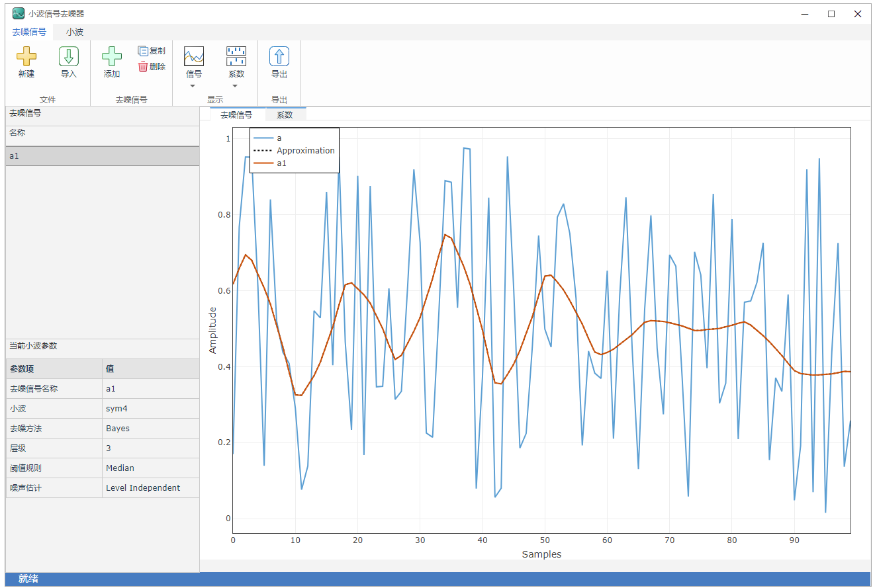The width and height of the screenshot is (875, 588).
Task: Click the Level Independent noise estimate value
Action: tap(143, 488)
